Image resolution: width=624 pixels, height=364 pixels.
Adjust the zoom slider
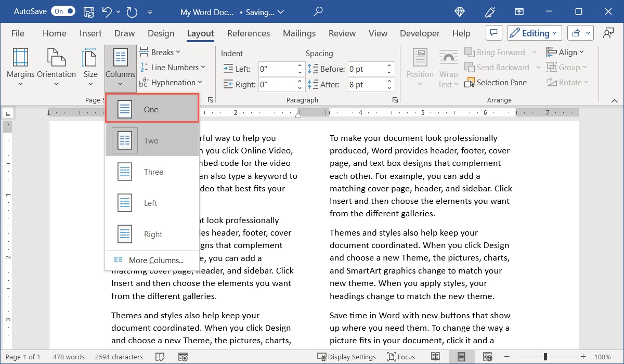(545, 357)
